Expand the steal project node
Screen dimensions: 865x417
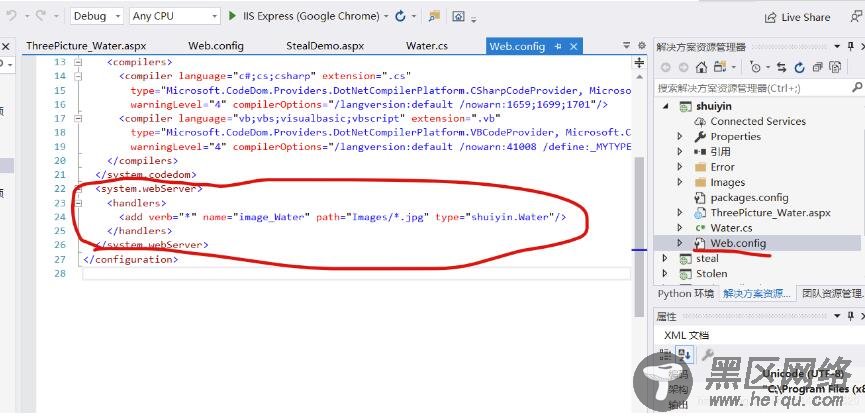665,258
